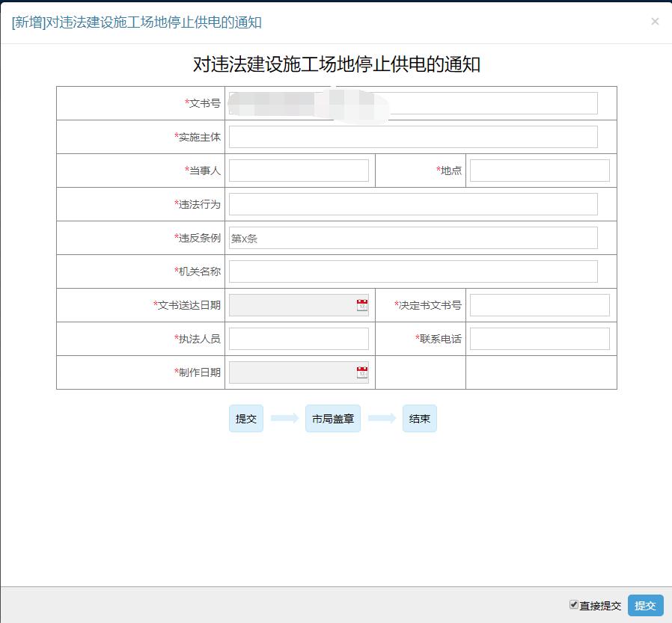Image resolution: width=672 pixels, height=623 pixels.
Task: Click into the 实施主体 text box
Action: (413, 137)
